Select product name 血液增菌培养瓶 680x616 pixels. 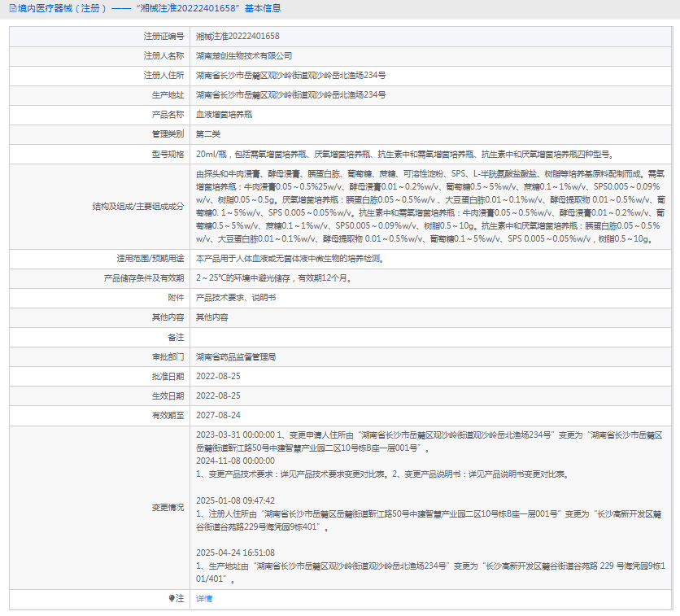tap(224, 115)
